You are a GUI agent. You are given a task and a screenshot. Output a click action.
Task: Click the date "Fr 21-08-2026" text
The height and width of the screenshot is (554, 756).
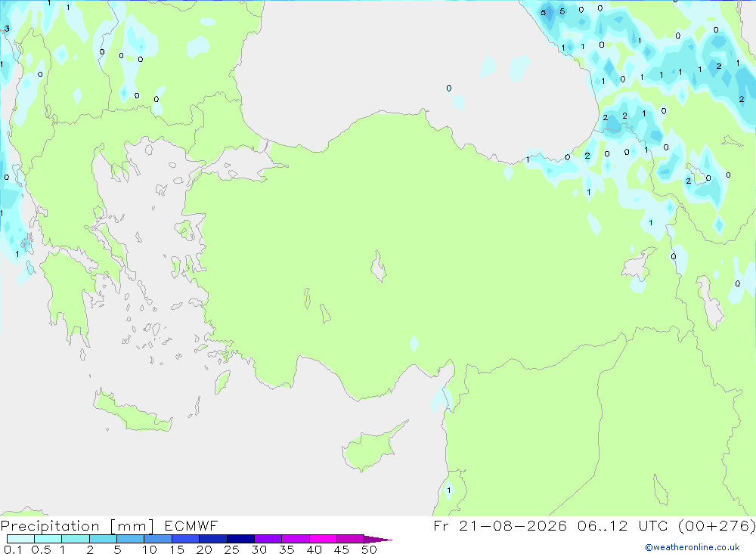point(500,526)
